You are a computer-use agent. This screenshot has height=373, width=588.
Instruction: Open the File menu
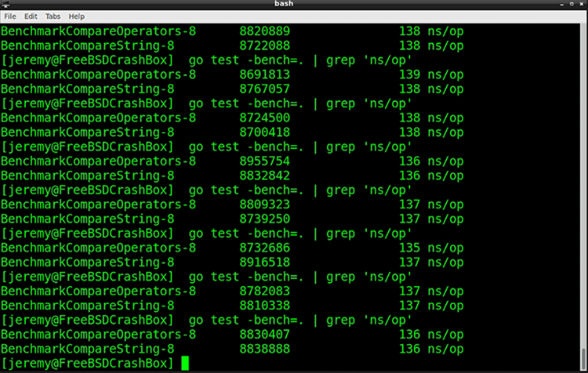click(x=10, y=16)
